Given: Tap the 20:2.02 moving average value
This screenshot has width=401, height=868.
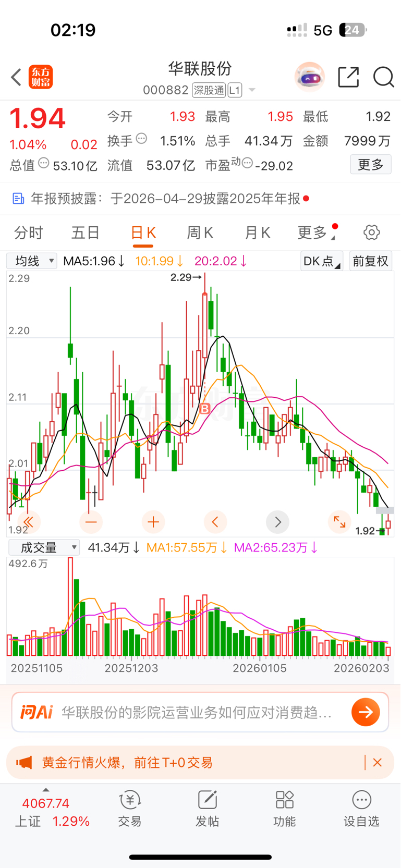Looking at the screenshot, I should tap(221, 261).
